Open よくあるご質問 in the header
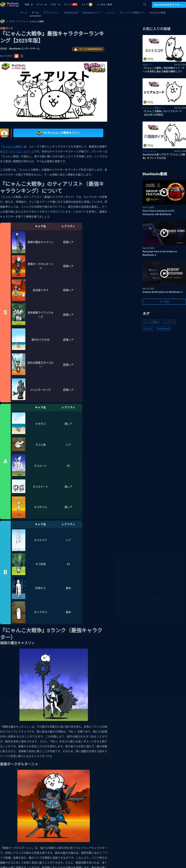Screen dimensions: 186x868 click(104, 4)
